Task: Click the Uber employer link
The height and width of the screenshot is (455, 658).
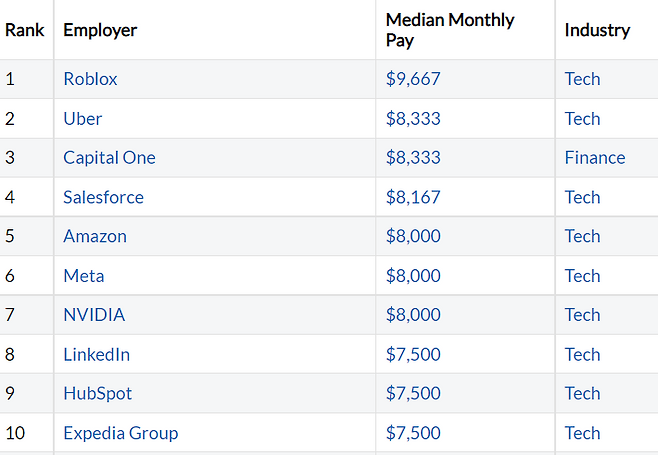Action: [82, 118]
